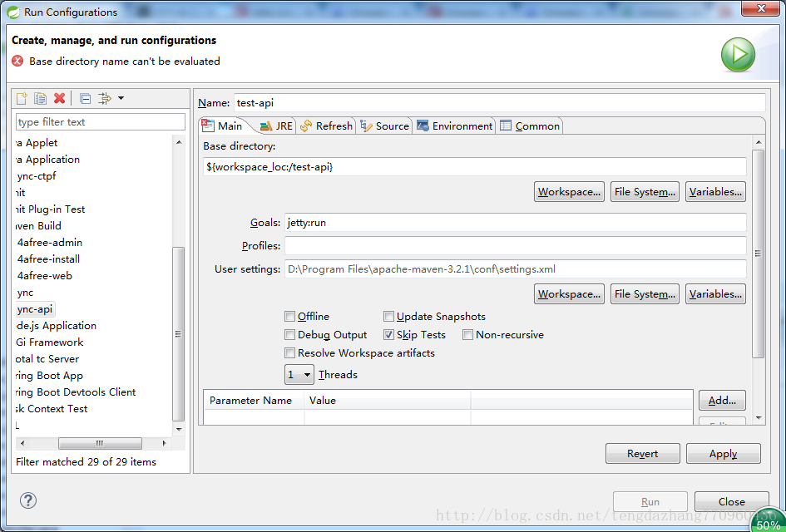
Task: Select the Maven Build item
Action: click(38, 226)
